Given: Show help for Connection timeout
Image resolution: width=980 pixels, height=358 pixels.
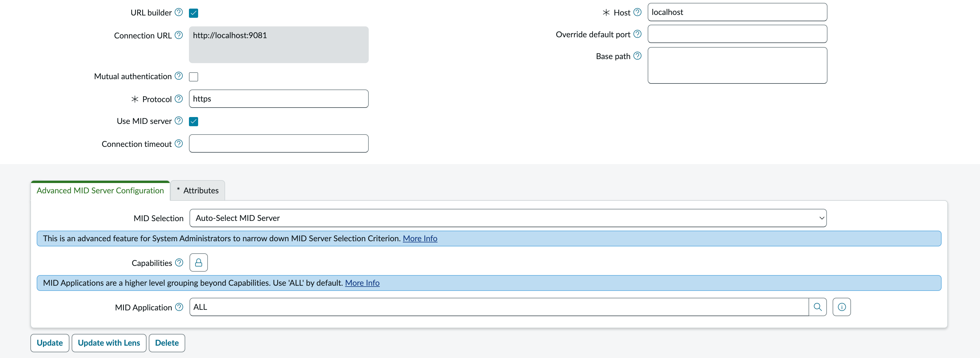Looking at the screenshot, I should coord(178,143).
